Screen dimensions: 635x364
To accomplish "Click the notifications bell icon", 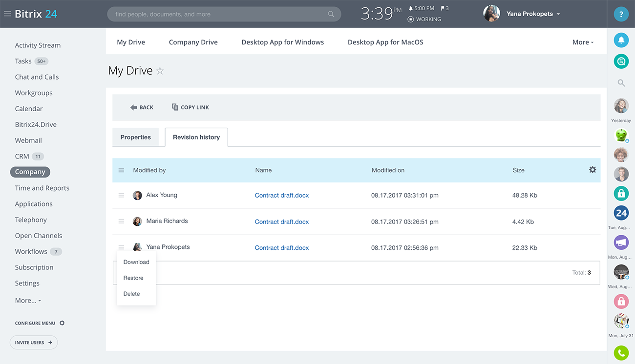I will coord(621,40).
